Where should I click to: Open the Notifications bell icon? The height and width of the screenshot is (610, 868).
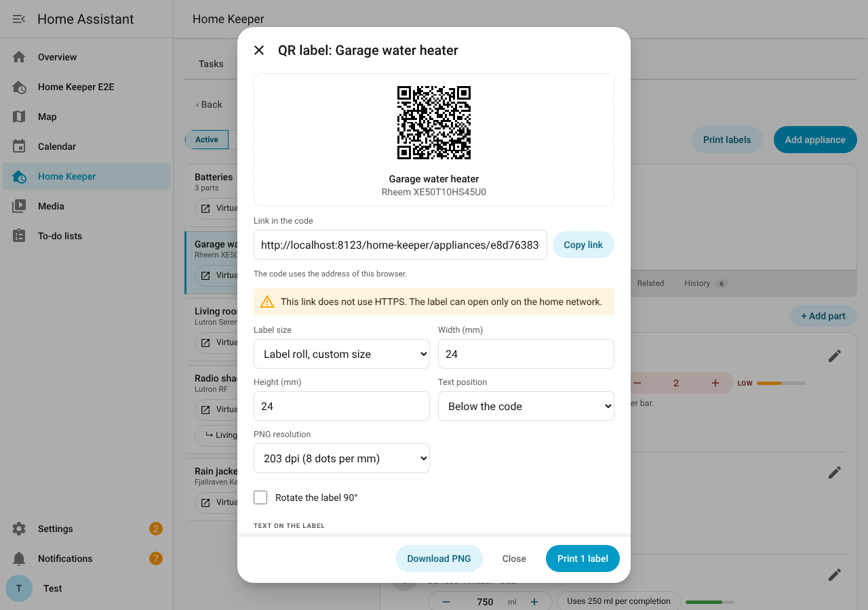point(19,558)
